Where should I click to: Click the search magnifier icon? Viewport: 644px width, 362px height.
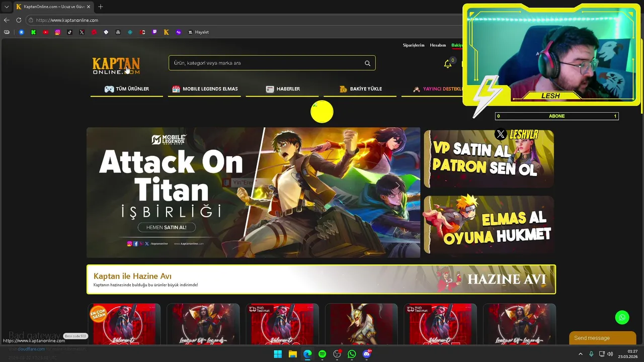(367, 63)
